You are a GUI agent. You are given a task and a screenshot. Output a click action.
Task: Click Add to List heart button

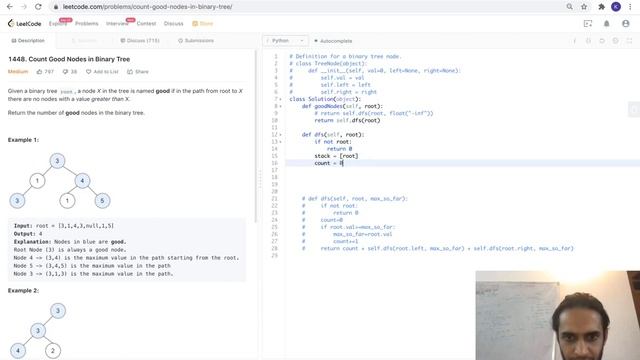pos(102,72)
